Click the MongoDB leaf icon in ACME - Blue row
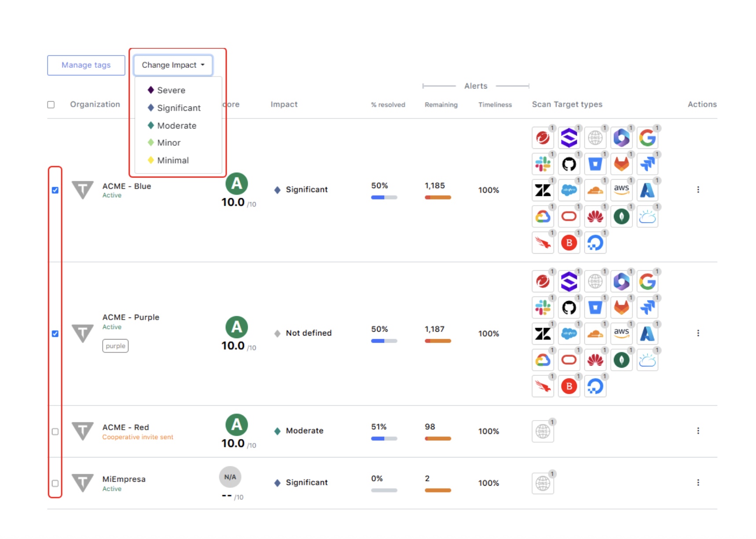Image resolution: width=756 pixels, height=539 pixels. point(621,217)
